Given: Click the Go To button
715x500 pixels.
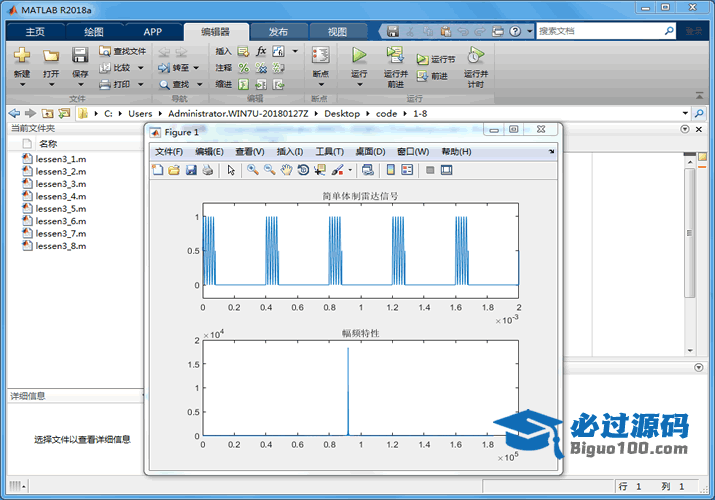Looking at the screenshot, I should tap(174, 68).
